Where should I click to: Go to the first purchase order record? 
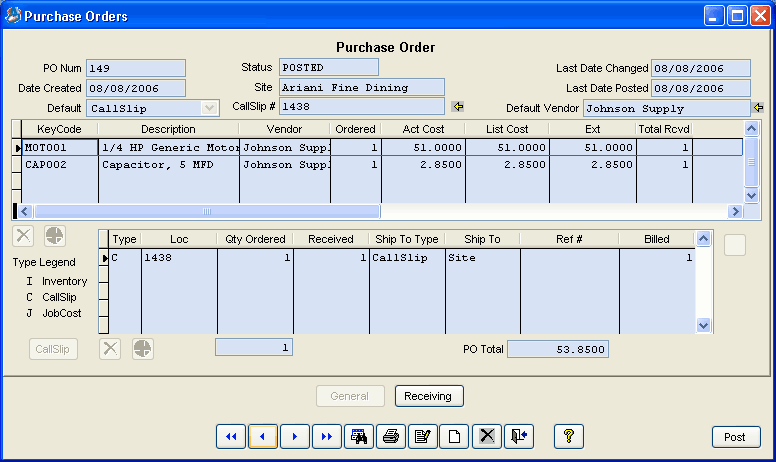tap(231, 436)
